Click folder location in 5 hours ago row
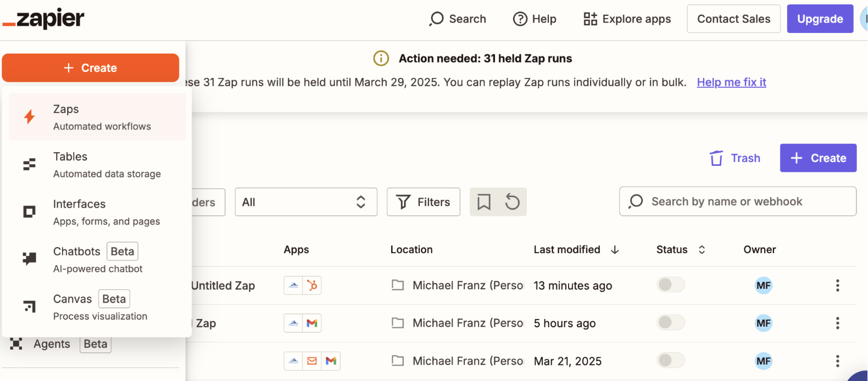The width and height of the screenshot is (868, 381). click(x=458, y=323)
